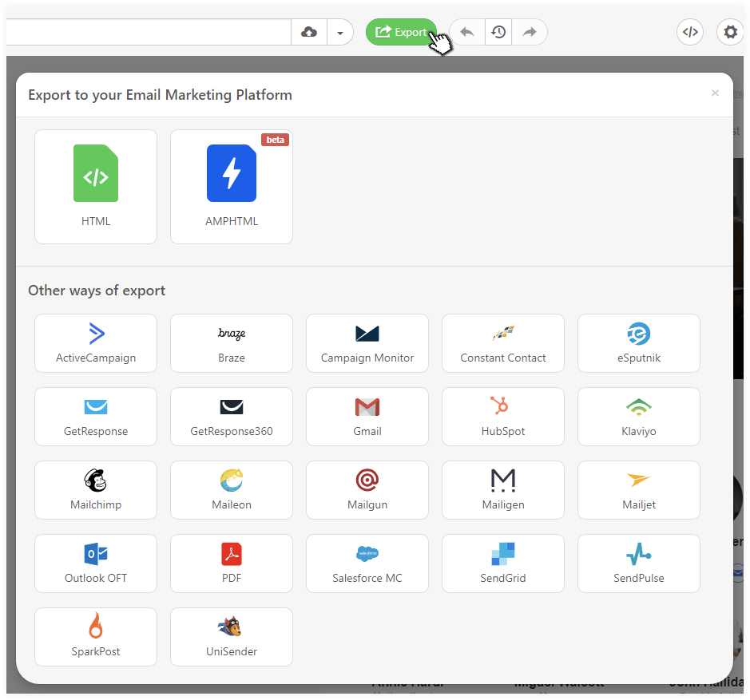Export to Mailchimp
750x700 pixels.
point(96,490)
